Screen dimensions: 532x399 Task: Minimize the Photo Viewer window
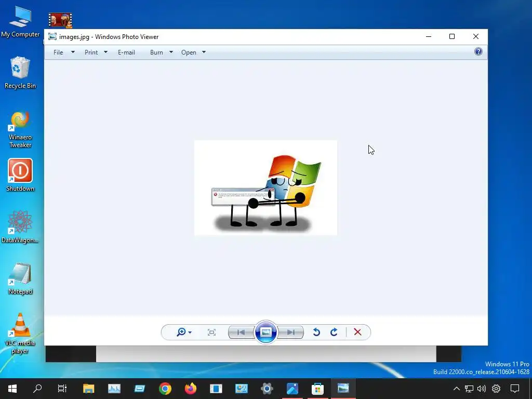click(x=429, y=36)
